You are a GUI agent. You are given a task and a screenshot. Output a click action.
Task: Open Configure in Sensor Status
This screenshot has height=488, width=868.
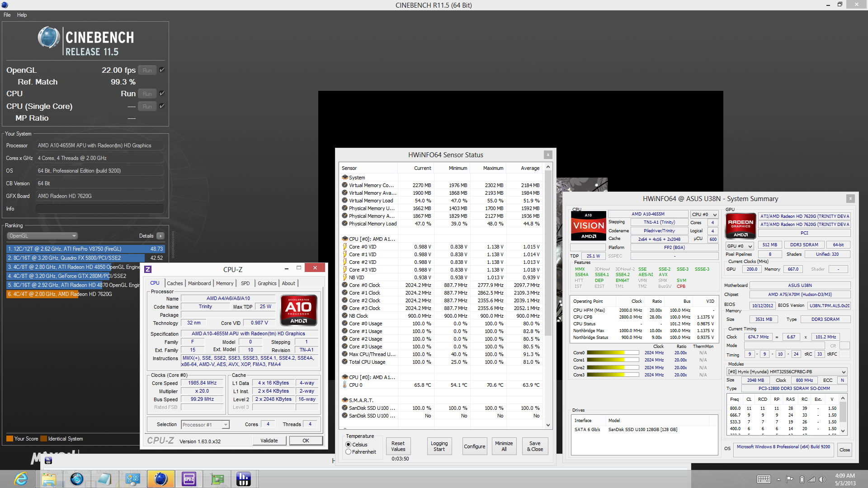(474, 446)
